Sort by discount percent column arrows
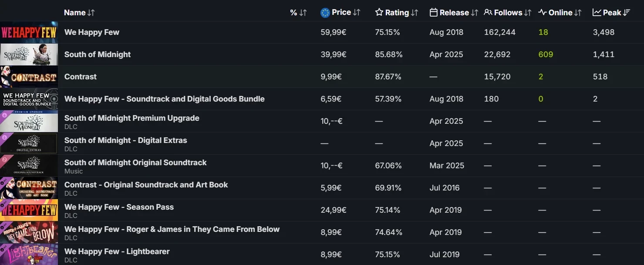The image size is (644, 265). point(303,13)
